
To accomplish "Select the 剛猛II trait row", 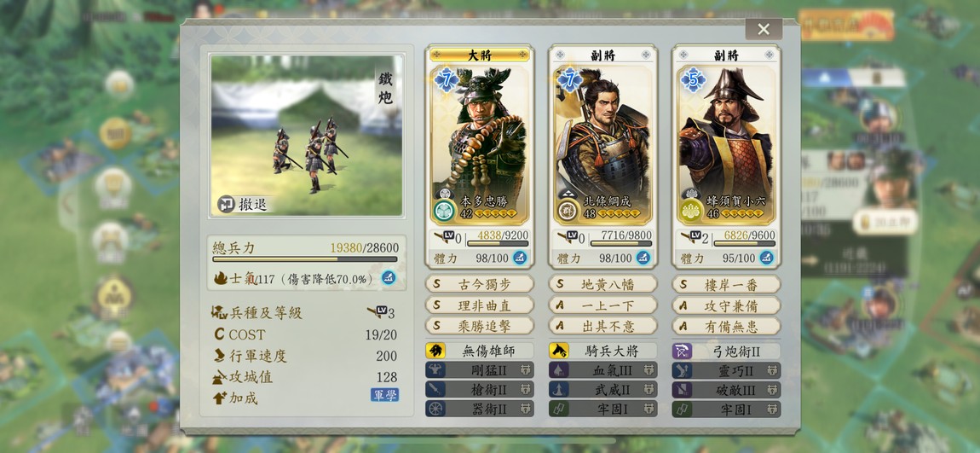I will point(480,369).
